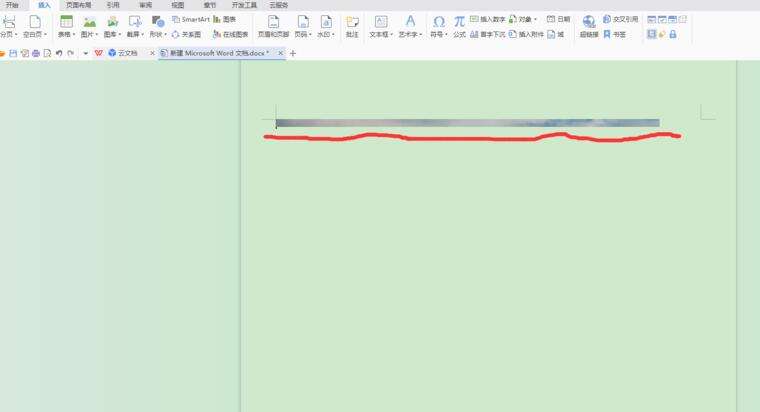Expand the 文本框 text box dropdown

coord(391,35)
